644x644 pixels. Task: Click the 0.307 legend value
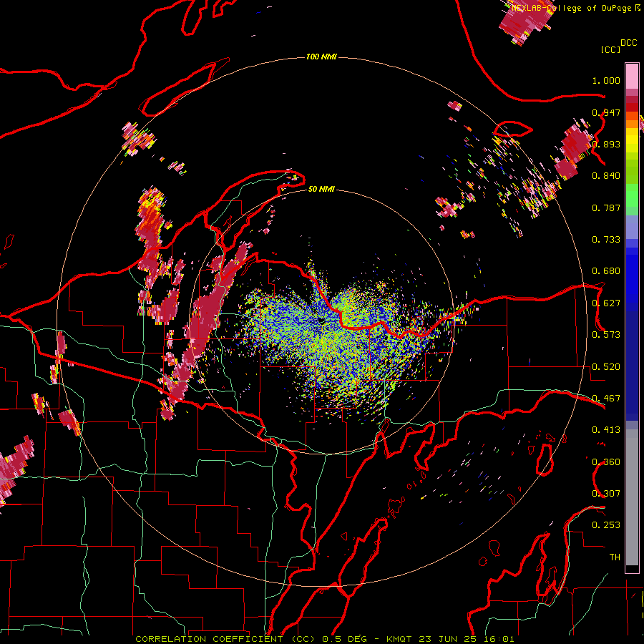(606, 494)
